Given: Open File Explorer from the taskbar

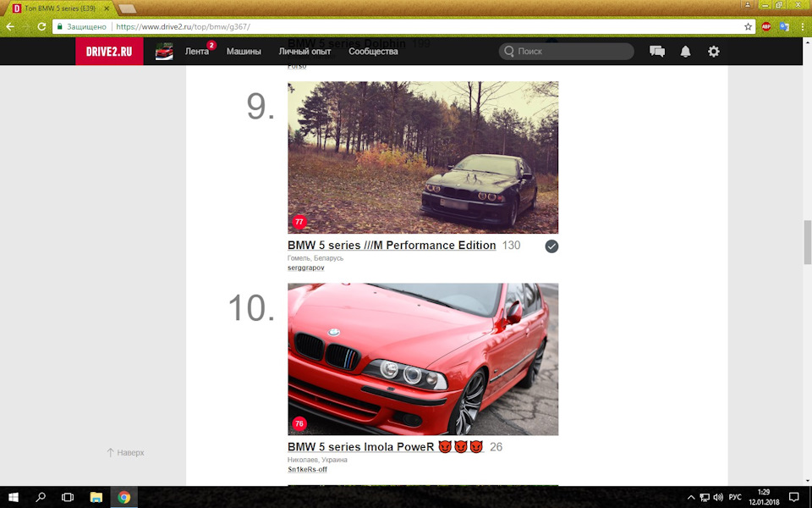Looking at the screenshot, I should [96, 497].
